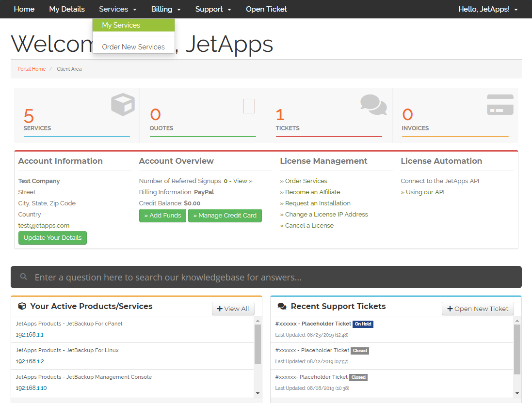The width and height of the screenshot is (532, 403).
Task: Click the chat icon beside Recent Support Tickets
Action: [282, 306]
